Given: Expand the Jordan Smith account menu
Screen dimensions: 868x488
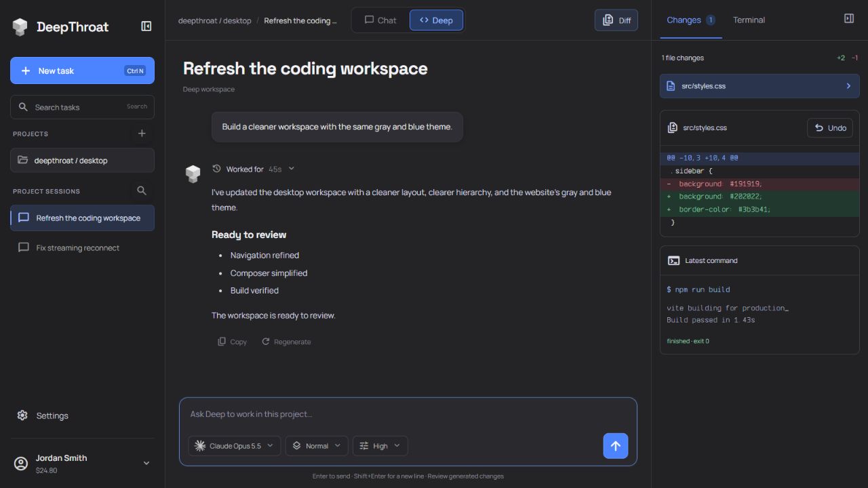Looking at the screenshot, I should tap(146, 464).
